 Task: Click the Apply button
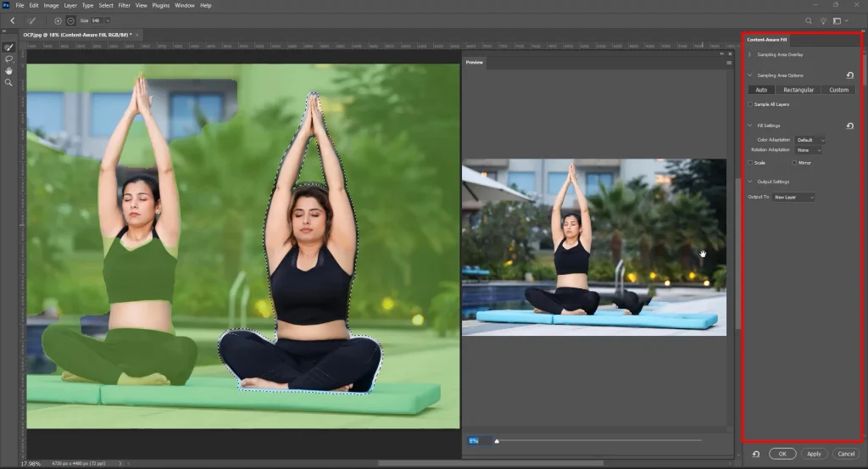814,454
